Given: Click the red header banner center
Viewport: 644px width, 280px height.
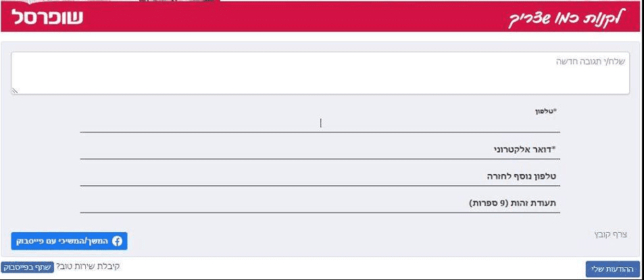Looking at the screenshot, I should point(322,17).
